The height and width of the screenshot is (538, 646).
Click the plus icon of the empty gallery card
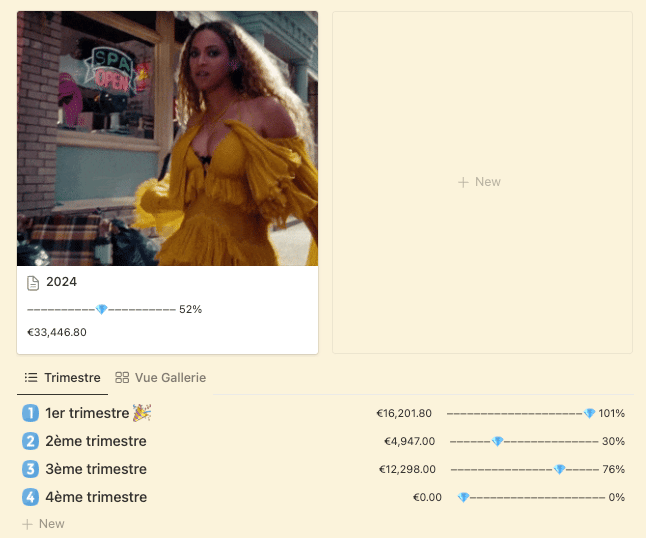click(463, 182)
